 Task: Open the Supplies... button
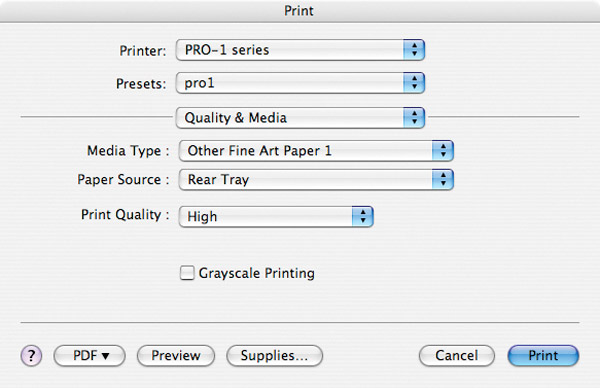click(274, 356)
